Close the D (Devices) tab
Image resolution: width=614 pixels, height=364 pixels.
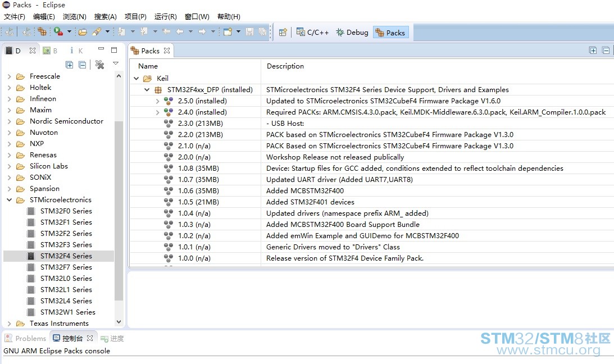pos(33,51)
